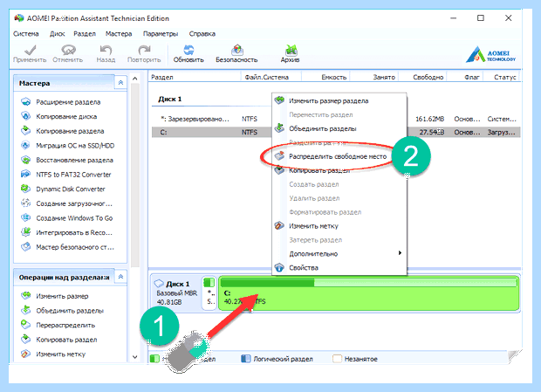Click the Apply (Применить) checkmark icon

pyautogui.click(x=30, y=51)
